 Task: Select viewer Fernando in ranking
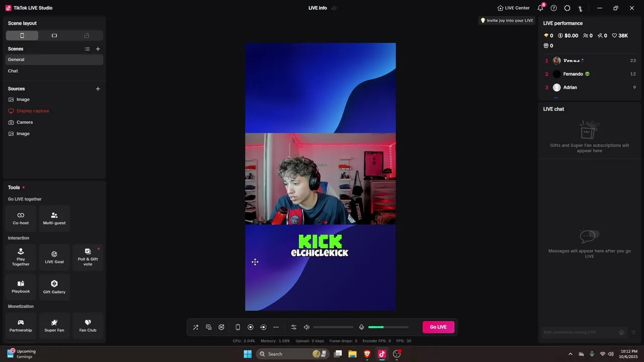coord(590,74)
